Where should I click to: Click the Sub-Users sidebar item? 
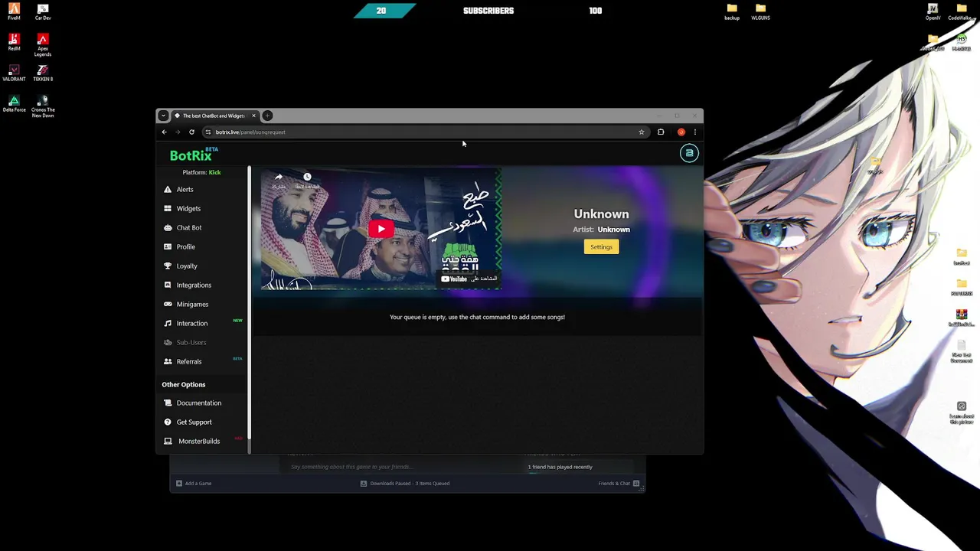tap(191, 342)
